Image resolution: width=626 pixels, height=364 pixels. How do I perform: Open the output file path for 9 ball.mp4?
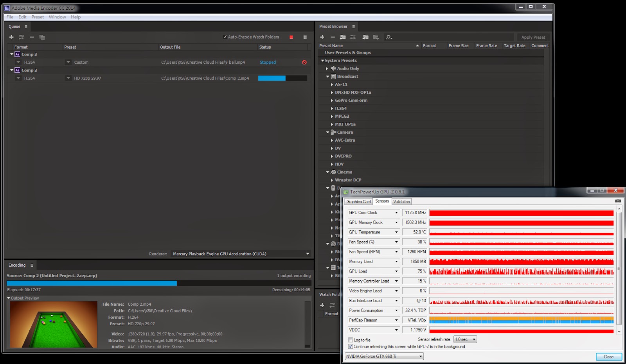coord(203,62)
